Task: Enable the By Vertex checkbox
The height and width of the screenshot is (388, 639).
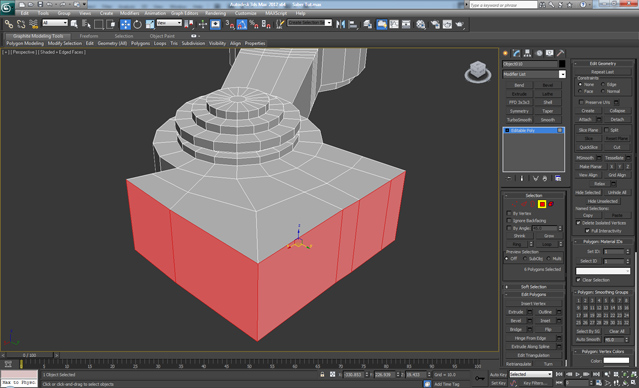Action: [x=509, y=213]
